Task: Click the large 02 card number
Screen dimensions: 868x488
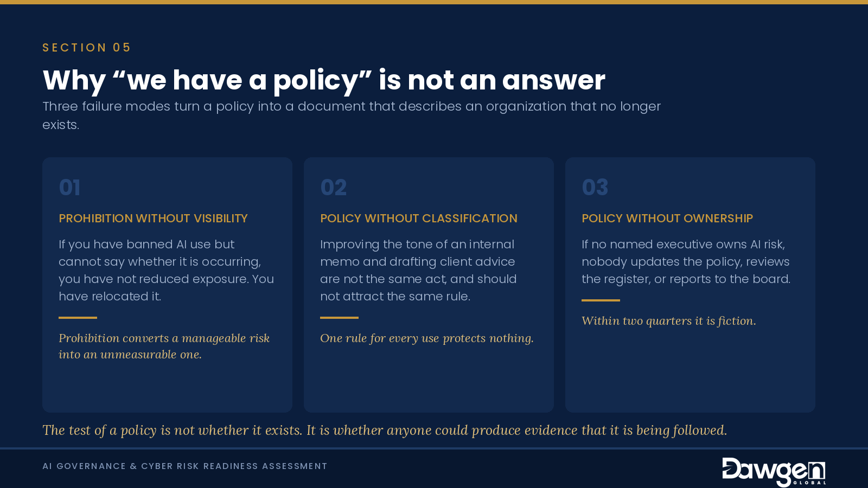Action: pyautogui.click(x=333, y=188)
